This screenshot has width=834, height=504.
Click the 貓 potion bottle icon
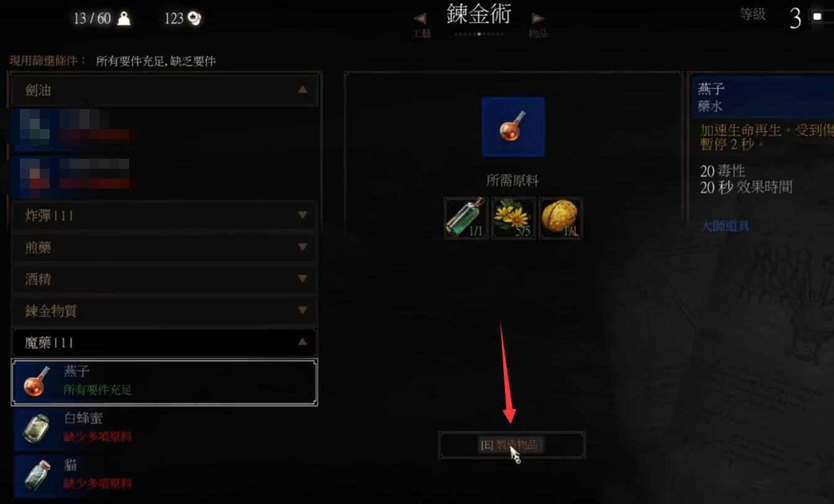[x=36, y=475]
